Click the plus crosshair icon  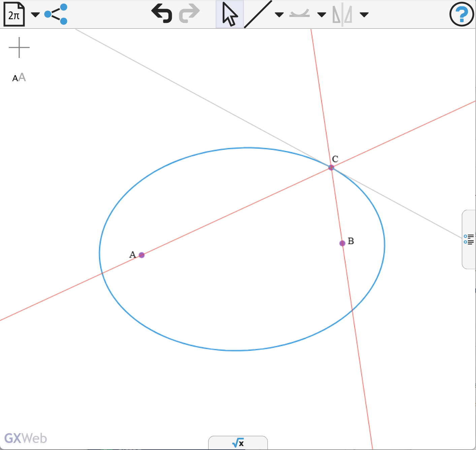tap(19, 47)
